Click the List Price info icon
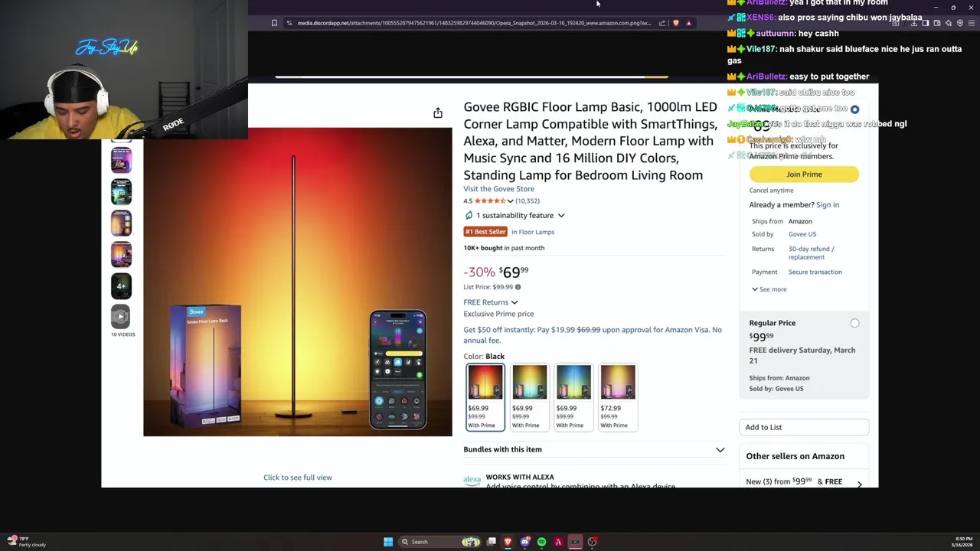The image size is (980, 551). [x=518, y=287]
